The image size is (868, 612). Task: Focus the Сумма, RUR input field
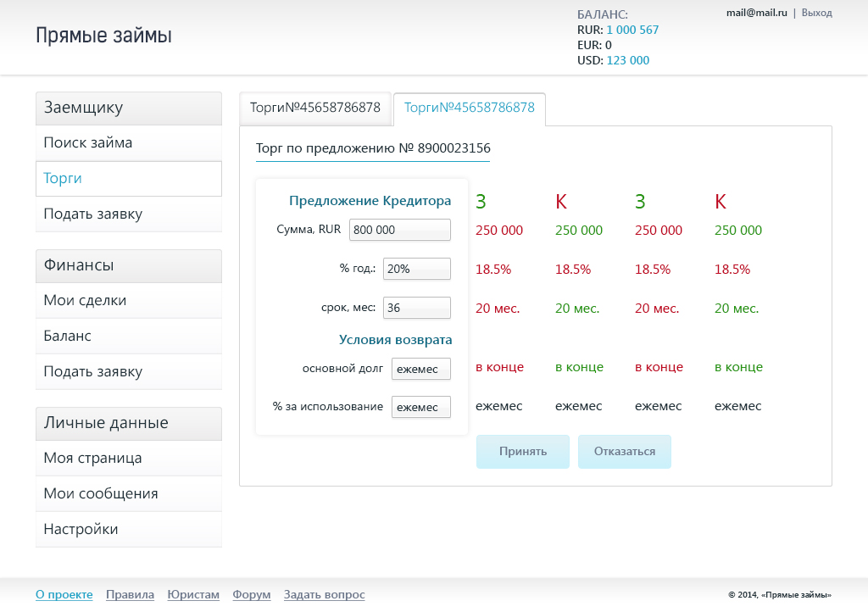tap(400, 230)
